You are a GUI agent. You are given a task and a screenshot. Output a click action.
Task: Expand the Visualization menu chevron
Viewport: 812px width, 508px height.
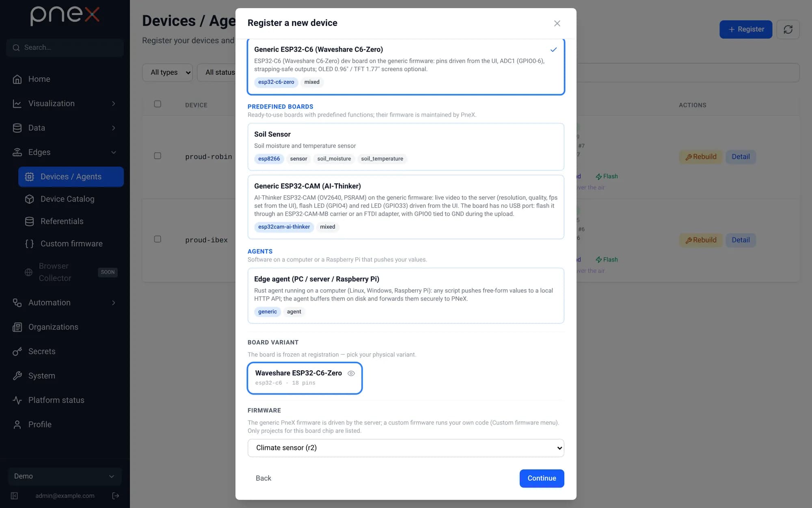point(114,104)
